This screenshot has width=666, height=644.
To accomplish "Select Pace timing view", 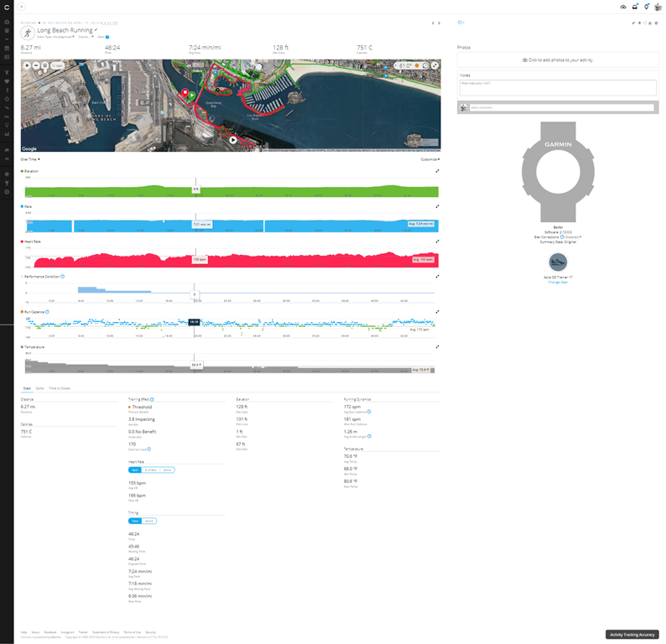I will point(135,521).
